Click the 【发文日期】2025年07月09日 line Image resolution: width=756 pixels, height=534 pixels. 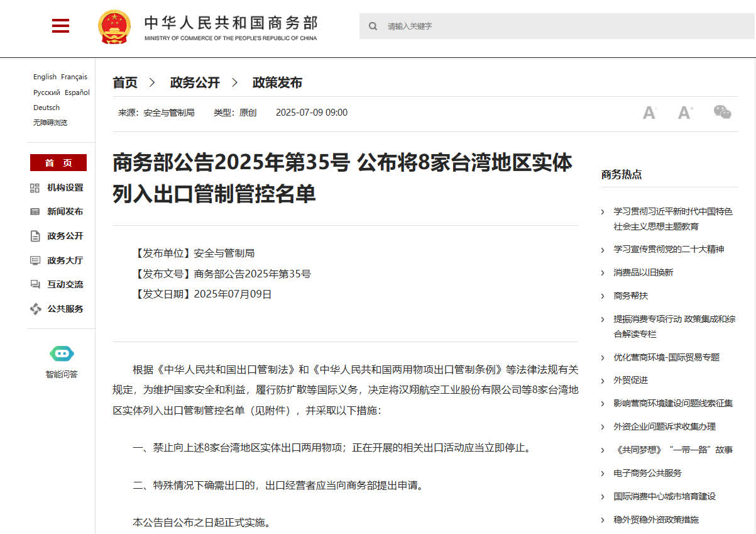202,294
